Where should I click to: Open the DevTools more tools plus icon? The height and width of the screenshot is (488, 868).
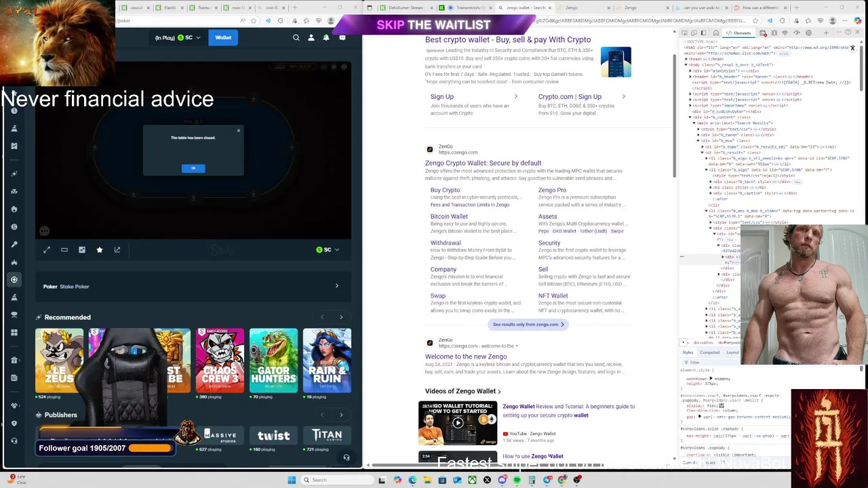(x=826, y=33)
